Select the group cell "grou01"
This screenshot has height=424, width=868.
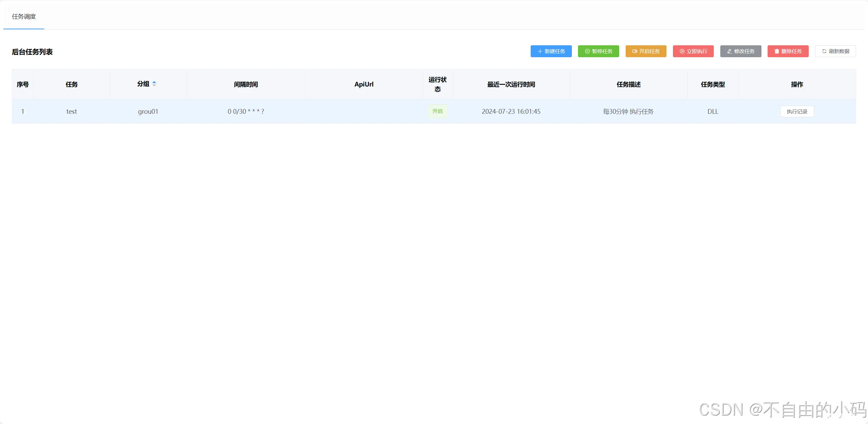coord(148,111)
